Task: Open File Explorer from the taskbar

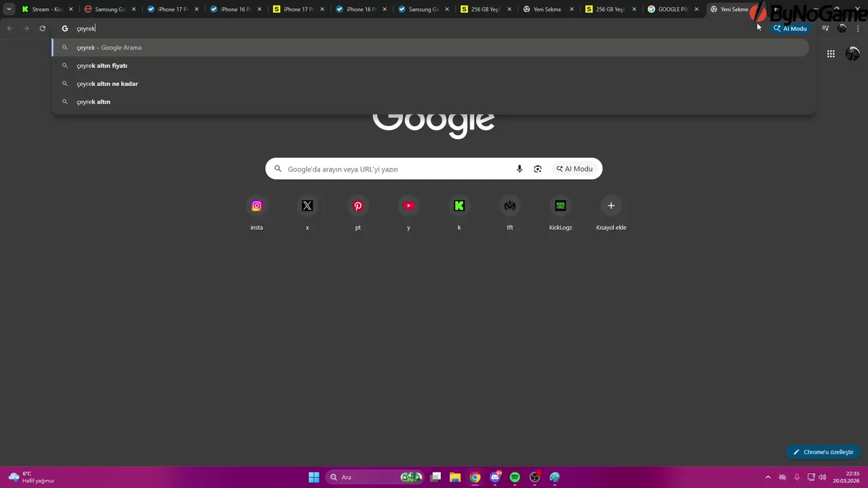Action: click(x=456, y=477)
